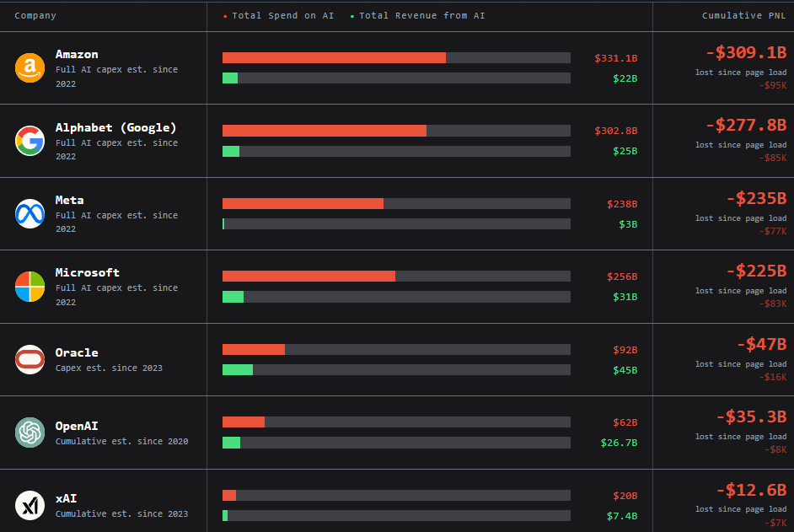Click OpenAI's Cumulative est. since 2020 note
This screenshot has width=794, height=532.
pos(121,441)
